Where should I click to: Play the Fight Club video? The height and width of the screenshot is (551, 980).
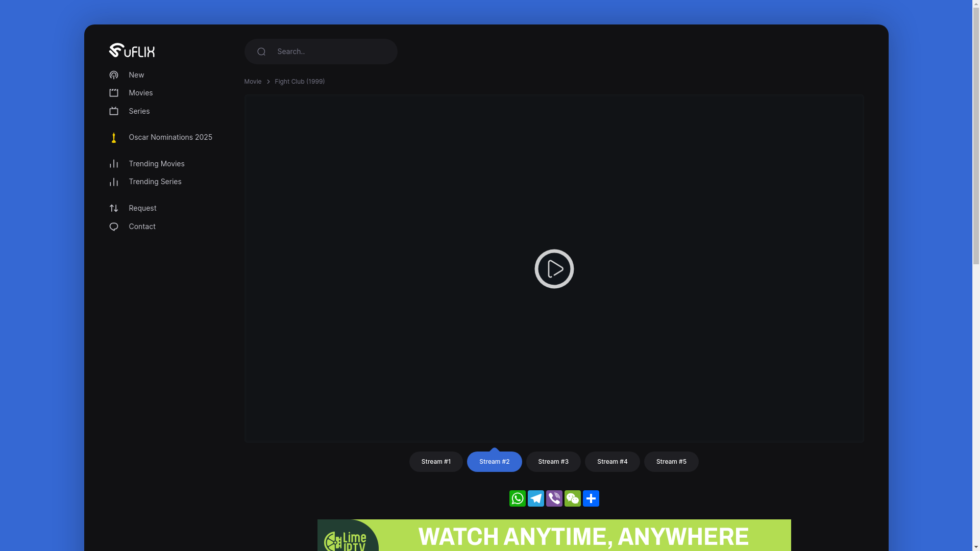pos(554,269)
